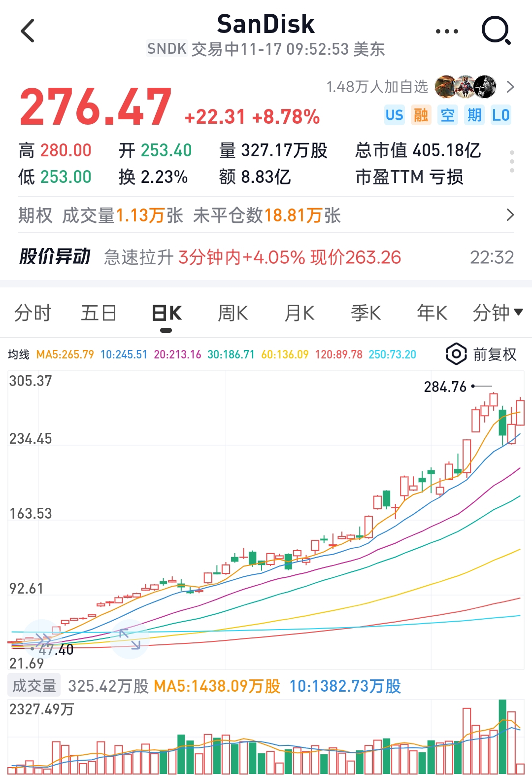Tap the 空 short-selling badge
Image resolution: width=532 pixels, height=775 pixels.
click(447, 115)
